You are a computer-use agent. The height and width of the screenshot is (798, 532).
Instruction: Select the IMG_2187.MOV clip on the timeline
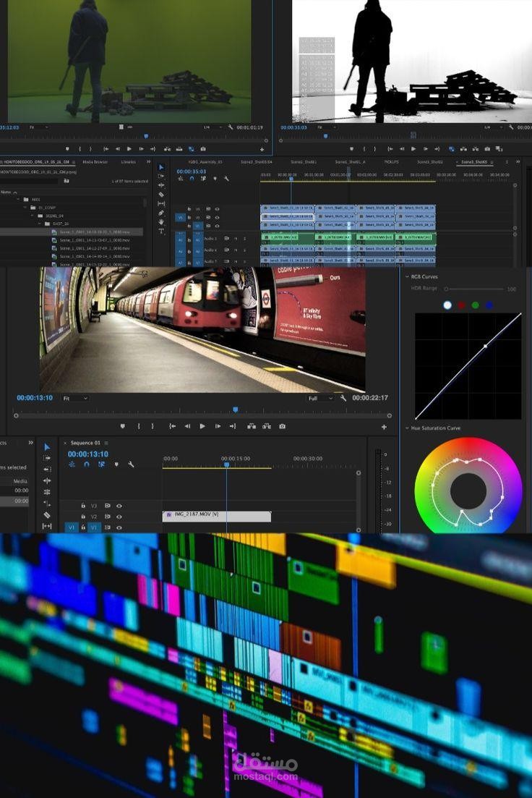(217, 516)
